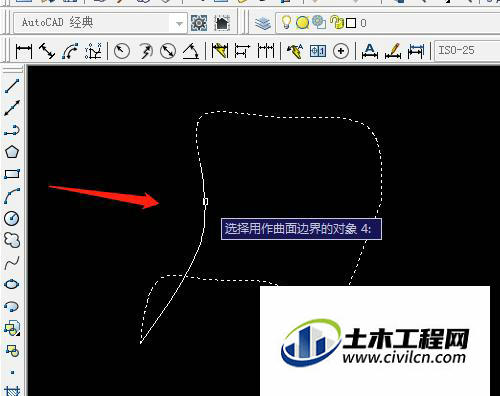Select the Construction Line tool
The image size is (500, 396).
[x=12, y=108]
